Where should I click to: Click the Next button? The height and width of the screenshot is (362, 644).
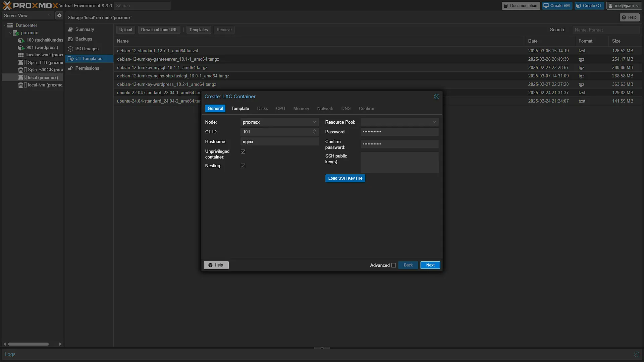pyautogui.click(x=430, y=265)
